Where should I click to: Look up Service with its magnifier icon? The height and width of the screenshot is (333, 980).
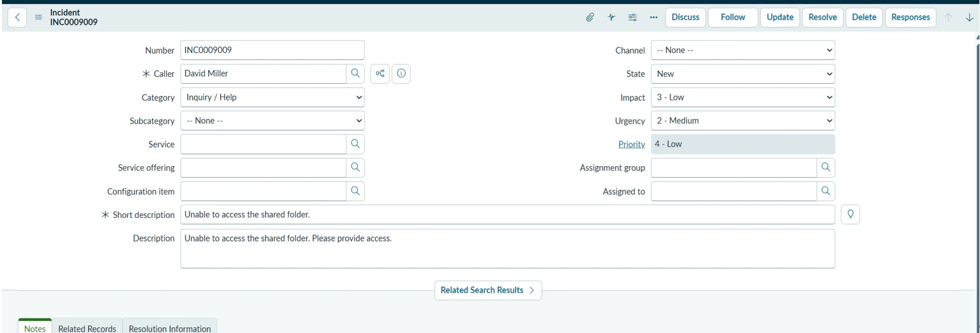point(355,144)
